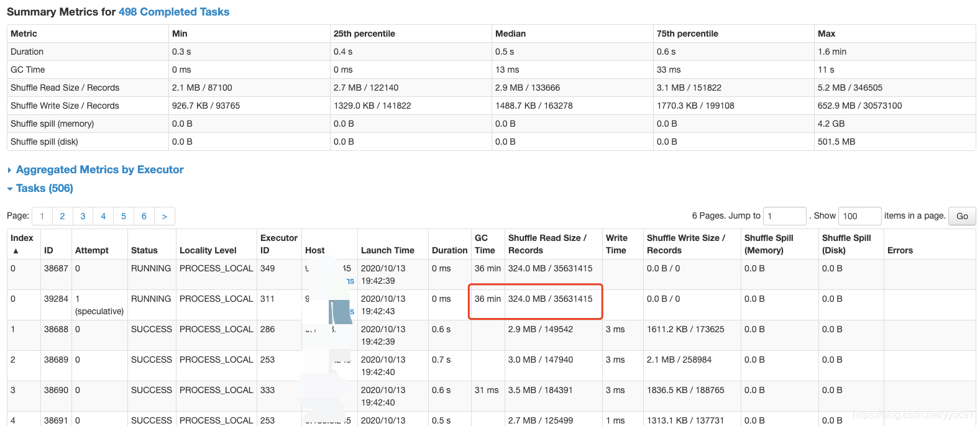Image resolution: width=980 pixels, height=426 pixels.
Task: Click the '4.2 GB' max spill value
Action: pyautogui.click(x=831, y=124)
